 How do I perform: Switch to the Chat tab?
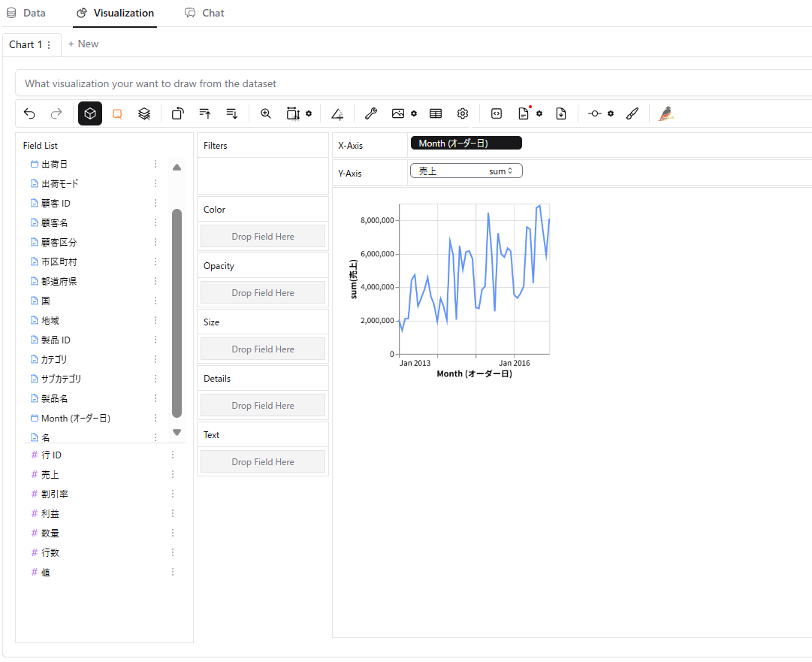coord(204,13)
